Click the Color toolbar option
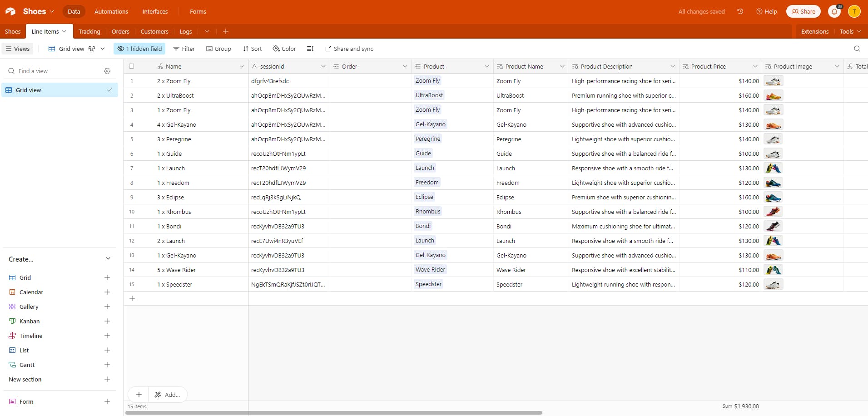 coord(284,49)
